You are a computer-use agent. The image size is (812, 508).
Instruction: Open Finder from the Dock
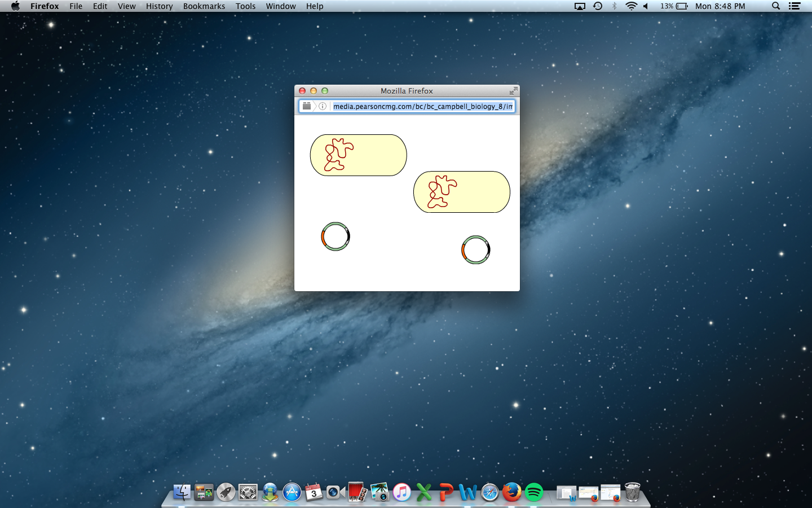point(182,492)
